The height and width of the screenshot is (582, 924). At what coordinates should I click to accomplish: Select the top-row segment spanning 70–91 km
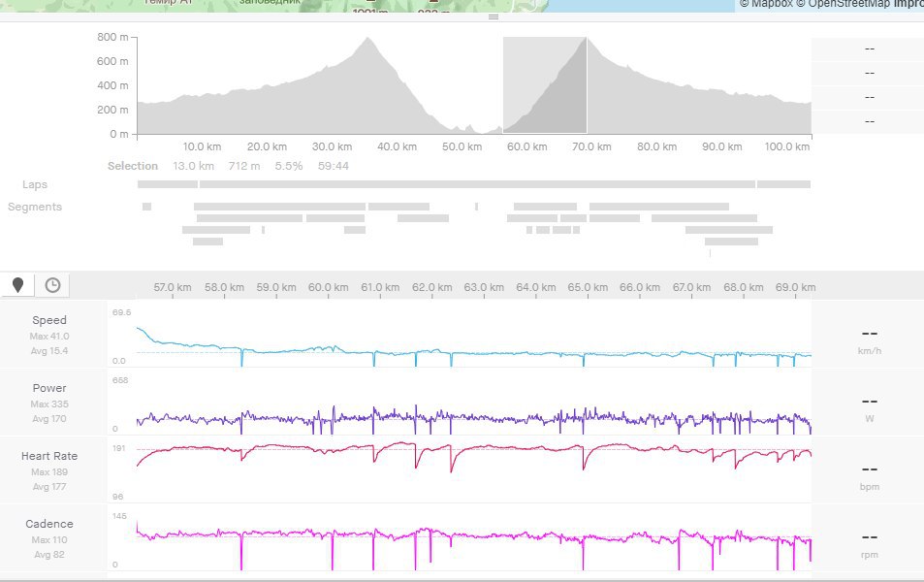tap(659, 207)
